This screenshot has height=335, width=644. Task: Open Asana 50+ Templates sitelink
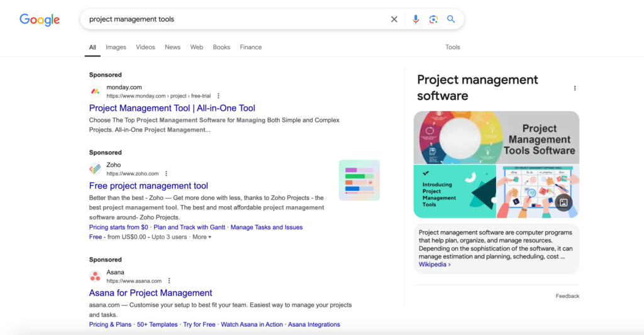pos(157,324)
